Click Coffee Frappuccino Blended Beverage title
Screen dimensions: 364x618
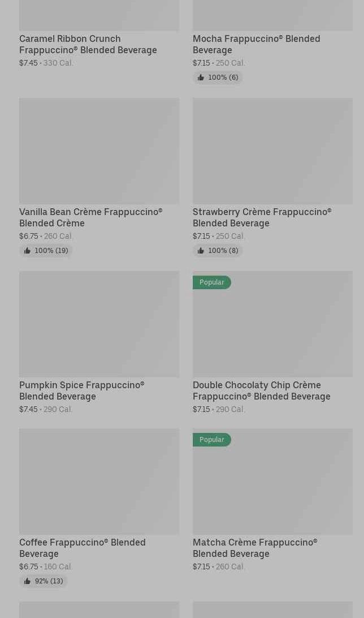(x=82, y=548)
